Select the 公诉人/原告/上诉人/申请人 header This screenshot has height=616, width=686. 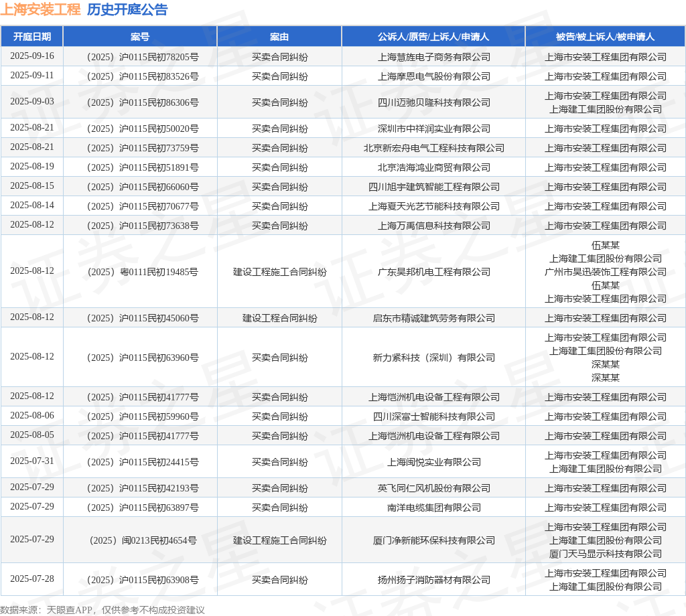[433, 37]
